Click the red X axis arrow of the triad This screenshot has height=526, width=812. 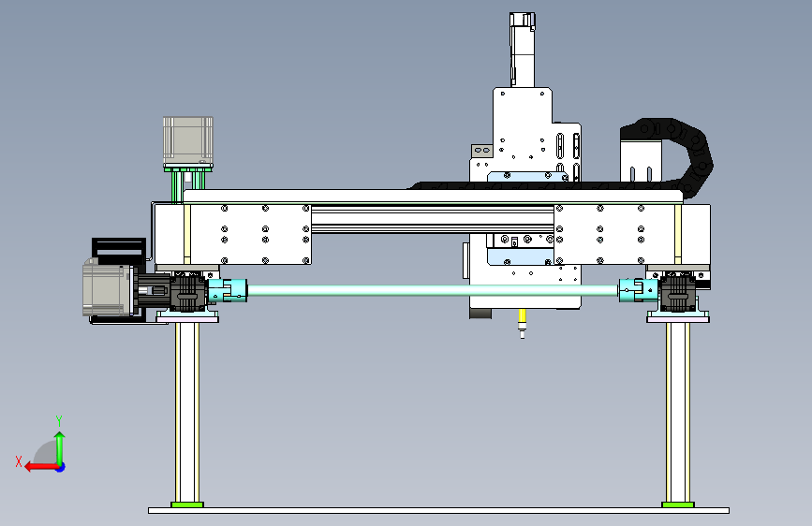(41, 467)
